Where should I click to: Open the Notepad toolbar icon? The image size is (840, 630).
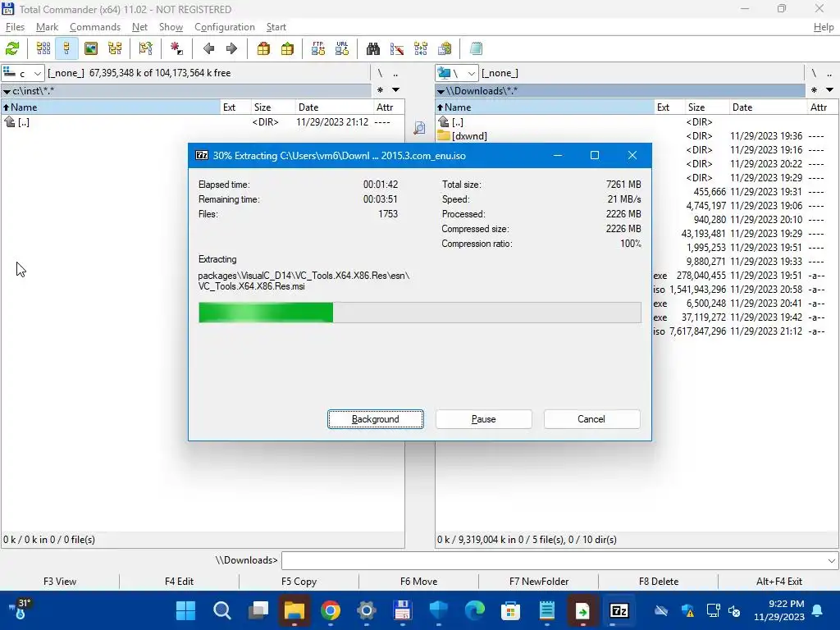click(x=476, y=48)
